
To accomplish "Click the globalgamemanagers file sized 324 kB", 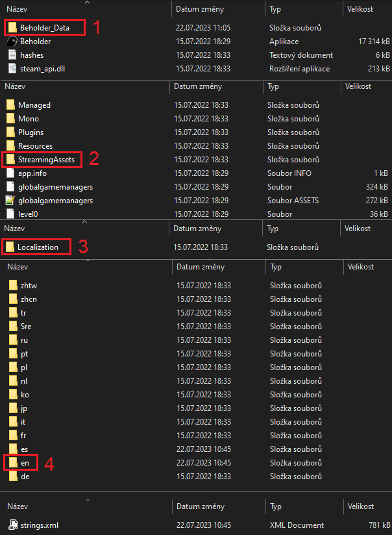I will click(x=55, y=186).
